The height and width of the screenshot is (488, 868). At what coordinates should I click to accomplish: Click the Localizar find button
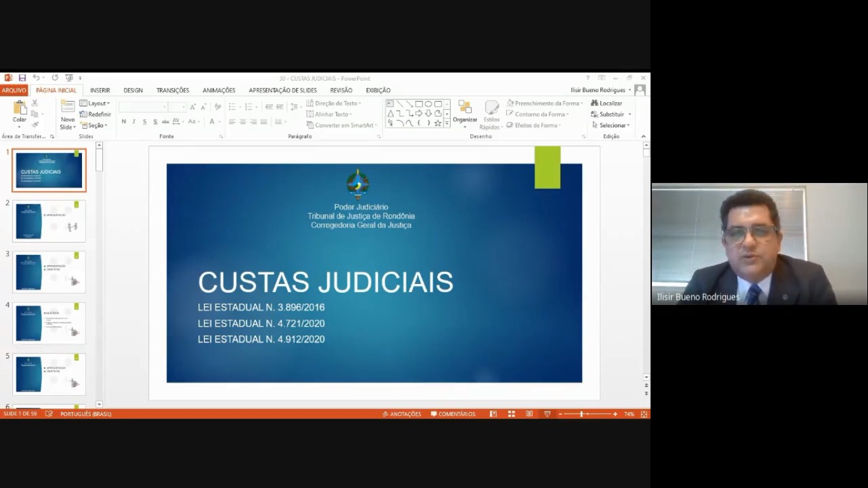(606, 103)
